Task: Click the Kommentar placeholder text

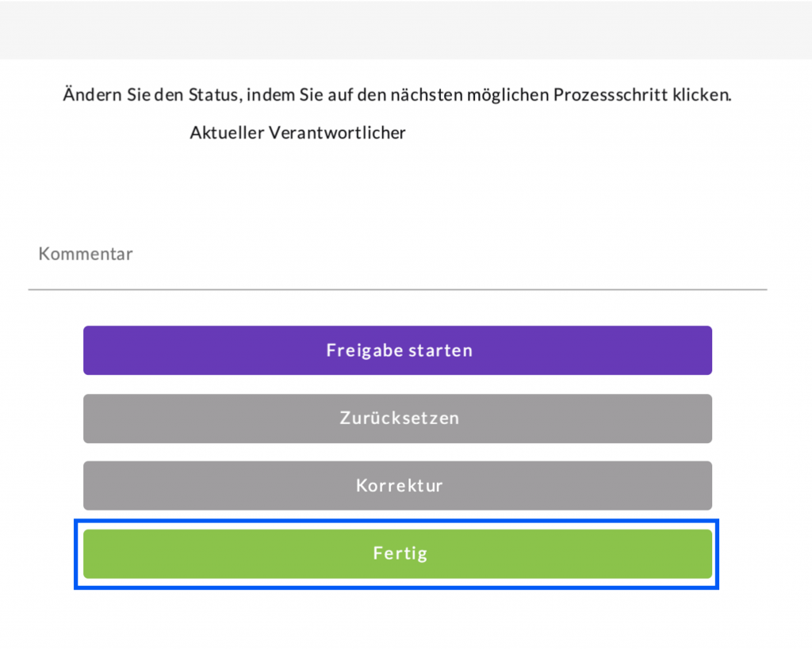Action: (86, 254)
